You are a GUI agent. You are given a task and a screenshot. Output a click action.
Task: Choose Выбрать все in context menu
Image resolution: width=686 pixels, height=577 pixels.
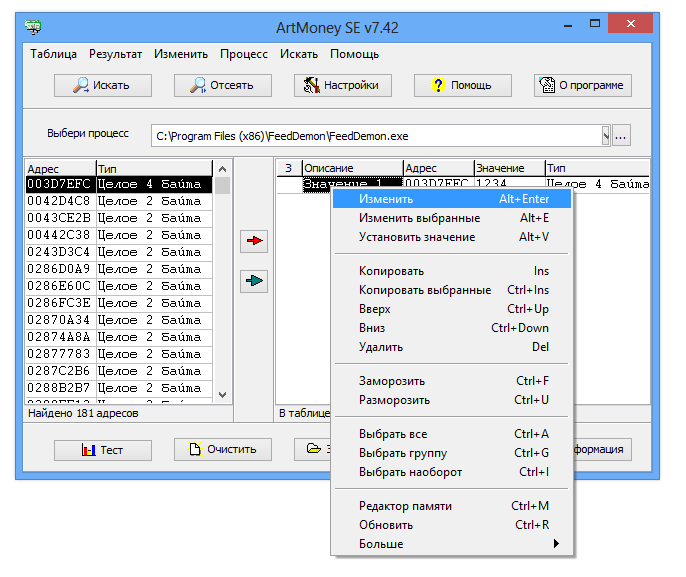[452, 434]
